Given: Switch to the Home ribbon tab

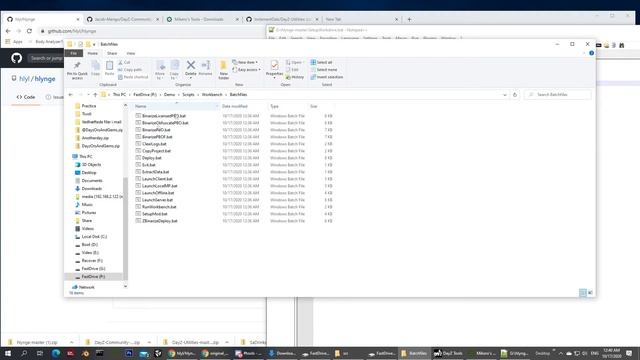Looking at the screenshot, I should click(93, 53).
